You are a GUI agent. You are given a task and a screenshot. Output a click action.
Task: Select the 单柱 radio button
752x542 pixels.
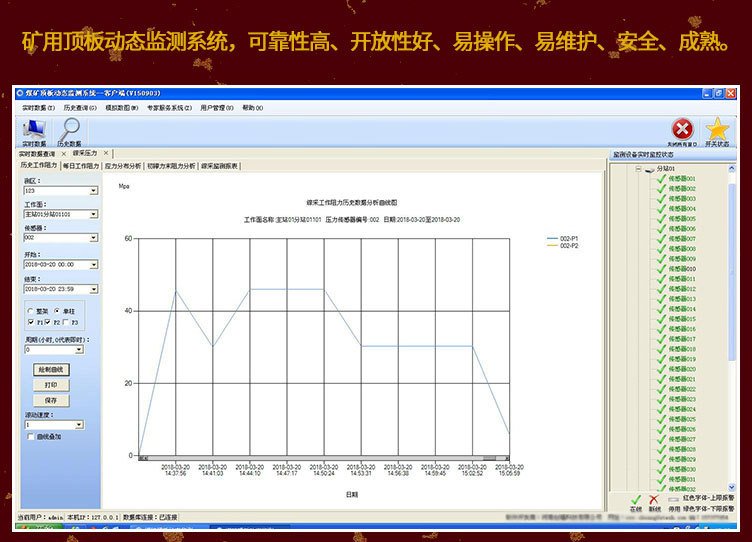pyautogui.click(x=57, y=311)
